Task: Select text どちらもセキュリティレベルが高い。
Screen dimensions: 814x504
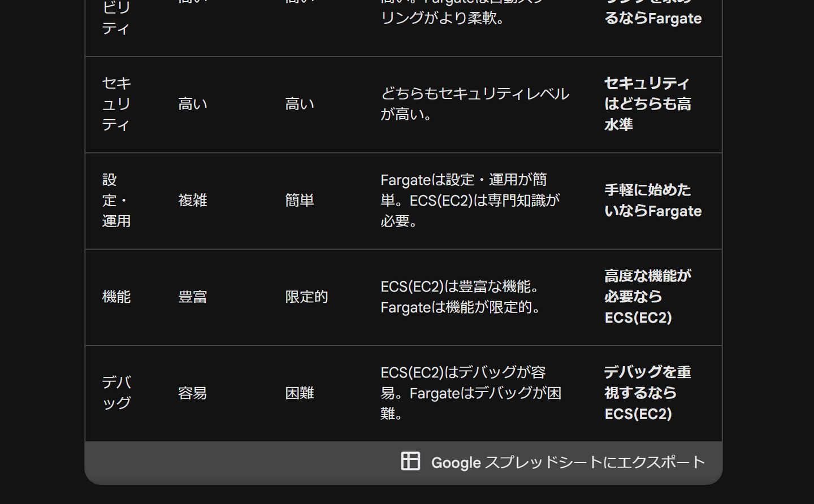Action: point(475,104)
